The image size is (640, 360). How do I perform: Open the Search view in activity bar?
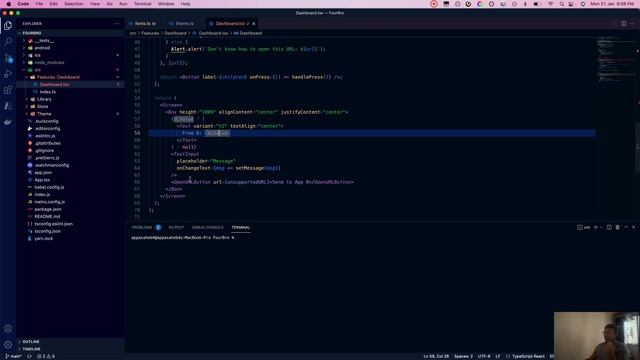(x=8, y=42)
